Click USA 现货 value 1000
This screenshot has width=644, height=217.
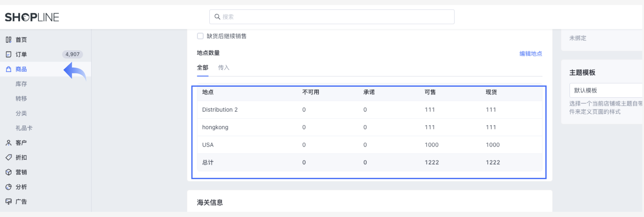click(x=493, y=145)
